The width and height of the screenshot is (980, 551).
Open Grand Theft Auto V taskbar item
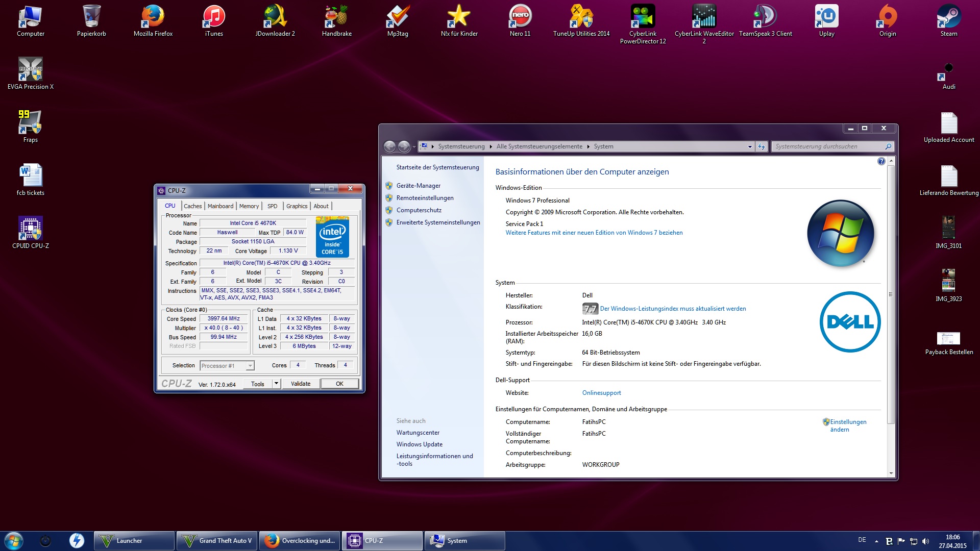pyautogui.click(x=217, y=541)
